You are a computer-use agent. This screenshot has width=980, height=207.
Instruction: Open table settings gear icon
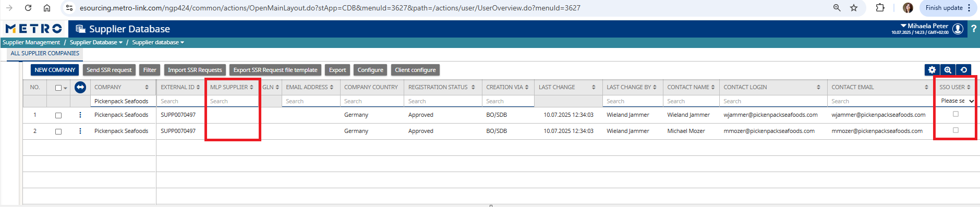click(x=932, y=70)
